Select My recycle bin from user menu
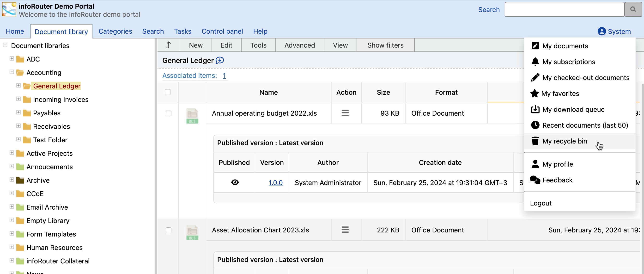Screen dimensions: 644x274 tap(564, 141)
